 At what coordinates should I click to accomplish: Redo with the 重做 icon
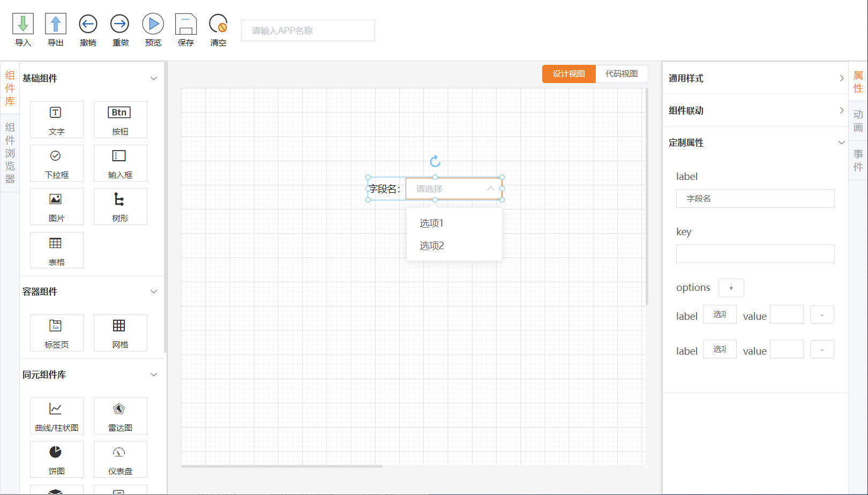coord(120,24)
